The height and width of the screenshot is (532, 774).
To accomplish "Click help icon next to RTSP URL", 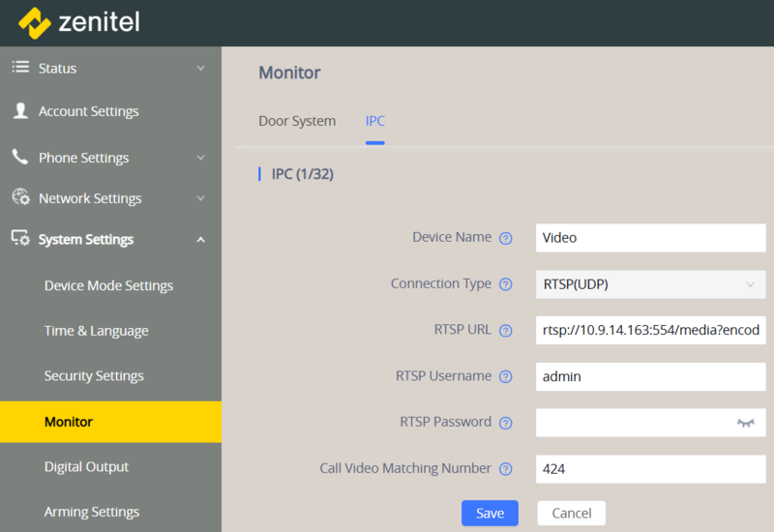I will tap(505, 331).
